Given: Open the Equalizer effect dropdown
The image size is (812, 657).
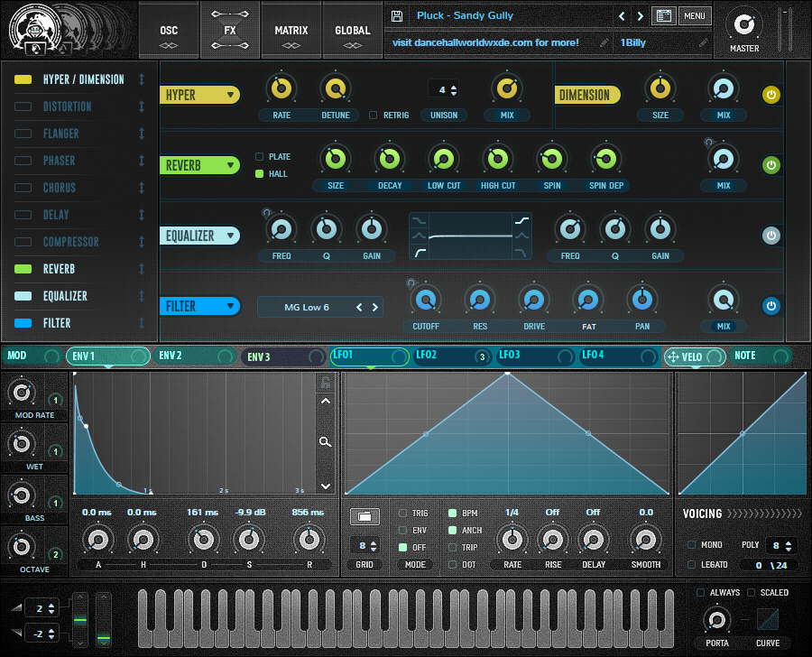Looking at the screenshot, I should [200, 236].
